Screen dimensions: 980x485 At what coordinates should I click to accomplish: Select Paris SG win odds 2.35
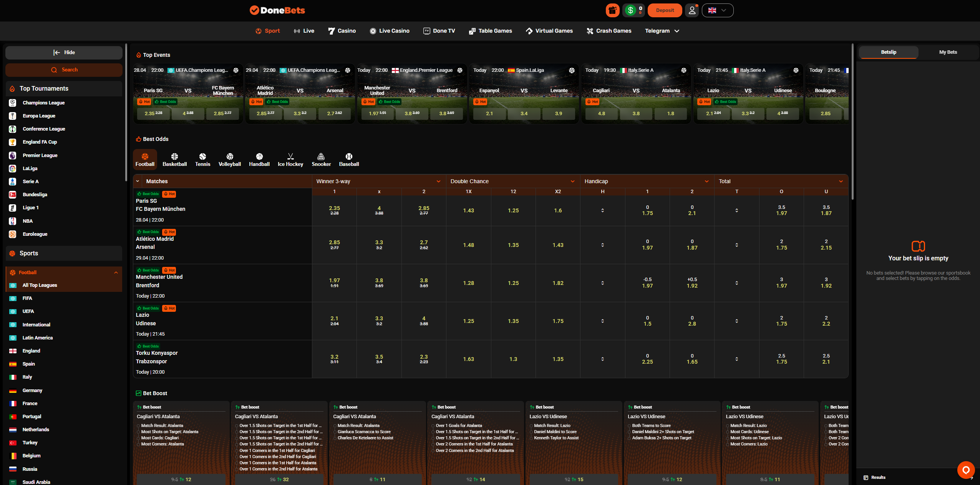(334, 210)
